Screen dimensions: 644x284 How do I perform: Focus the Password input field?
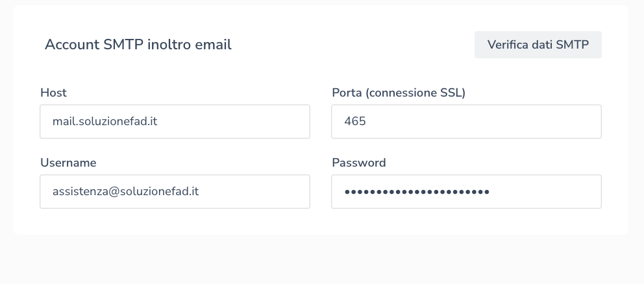click(x=466, y=191)
